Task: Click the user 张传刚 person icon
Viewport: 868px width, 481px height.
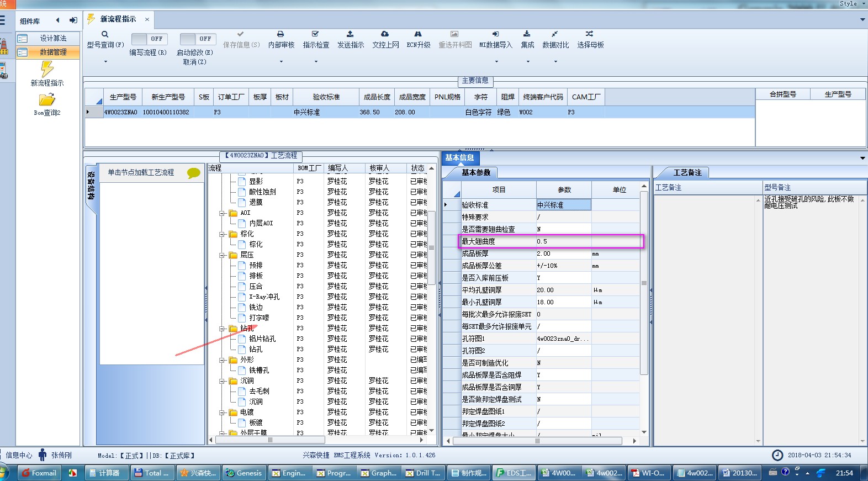Action: coord(43,455)
